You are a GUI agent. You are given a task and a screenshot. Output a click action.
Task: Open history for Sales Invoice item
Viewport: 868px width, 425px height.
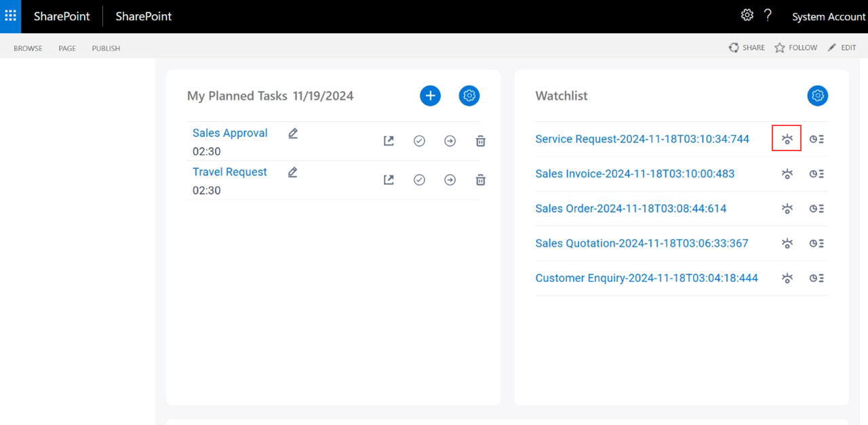point(817,174)
